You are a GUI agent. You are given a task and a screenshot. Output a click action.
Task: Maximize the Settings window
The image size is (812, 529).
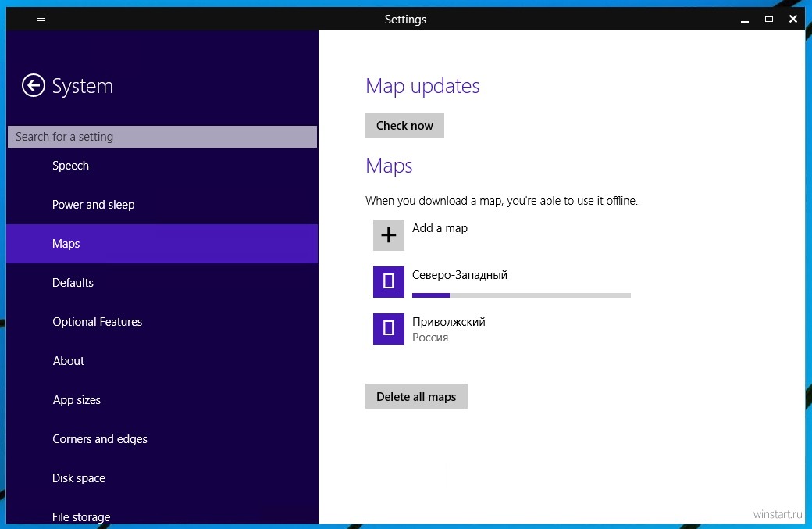(x=769, y=20)
